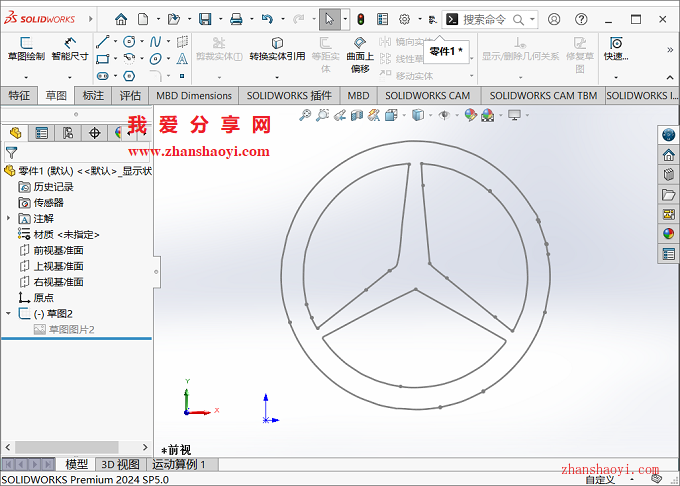The width and height of the screenshot is (680, 486).
Task: Click the 草图绘制 sketch tool
Action: (x=26, y=49)
